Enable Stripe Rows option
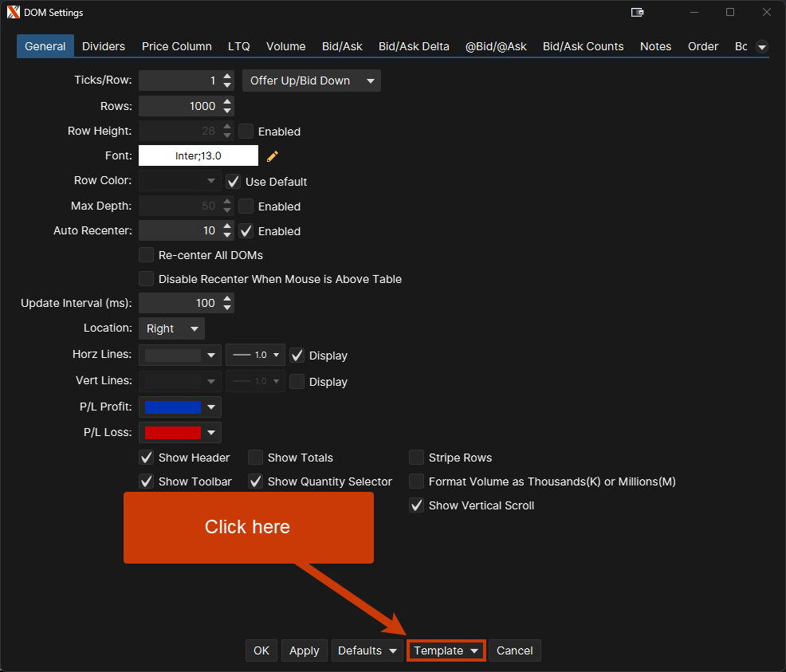786x672 pixels. point(416,458)
